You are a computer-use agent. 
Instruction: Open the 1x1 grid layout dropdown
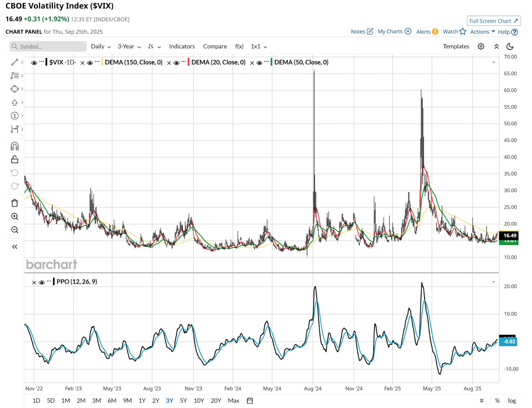tap(259, 46)
